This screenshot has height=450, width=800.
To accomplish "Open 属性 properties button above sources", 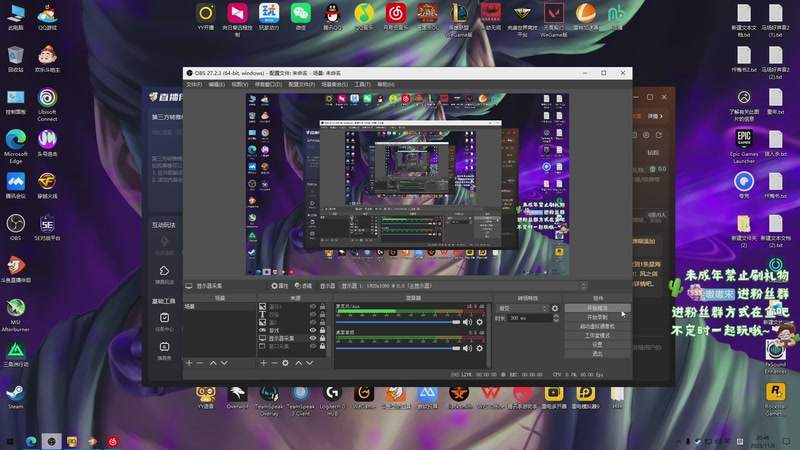I will click(x=280, y=286).
